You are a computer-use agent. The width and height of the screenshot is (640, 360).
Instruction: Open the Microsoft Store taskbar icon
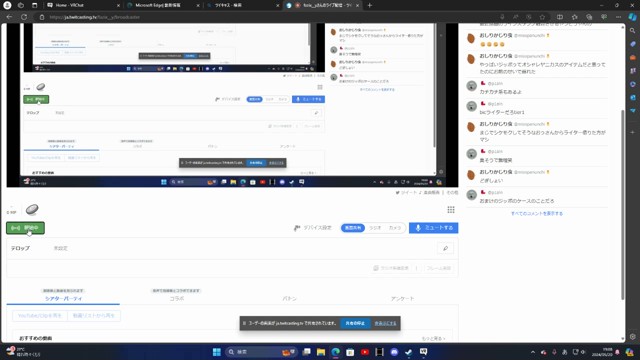350,352
